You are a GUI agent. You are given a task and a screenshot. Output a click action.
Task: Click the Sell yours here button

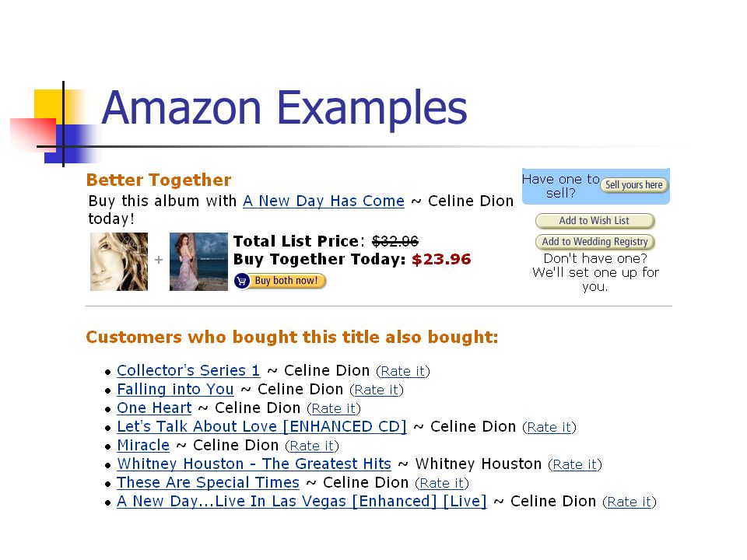tap(634, 185)
